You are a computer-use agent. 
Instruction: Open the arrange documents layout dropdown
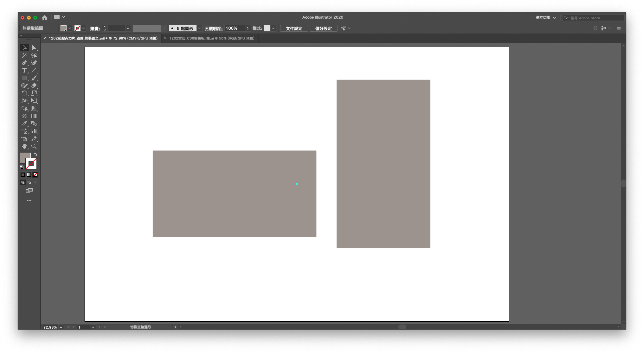pyautogui.click(x=59, y=17)
